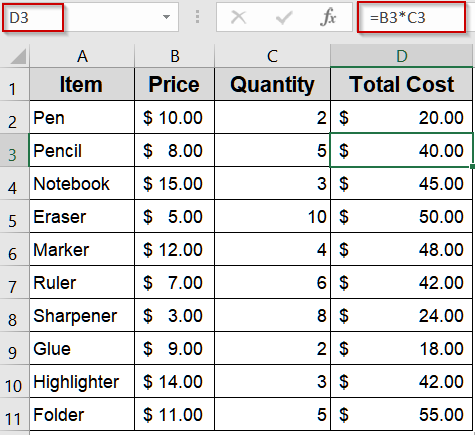Screen dimensions: 475x435
Task: Click the $ 3.00 price cell
Action: point(175,315)
